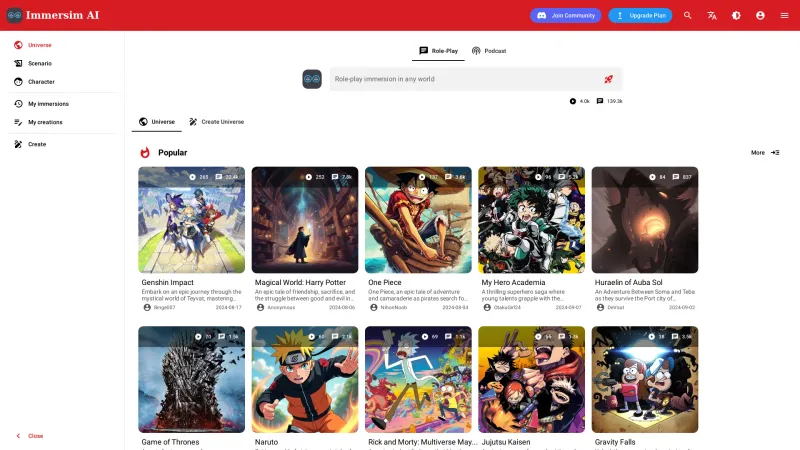Click total plays icon under input

tap(572, 101)
